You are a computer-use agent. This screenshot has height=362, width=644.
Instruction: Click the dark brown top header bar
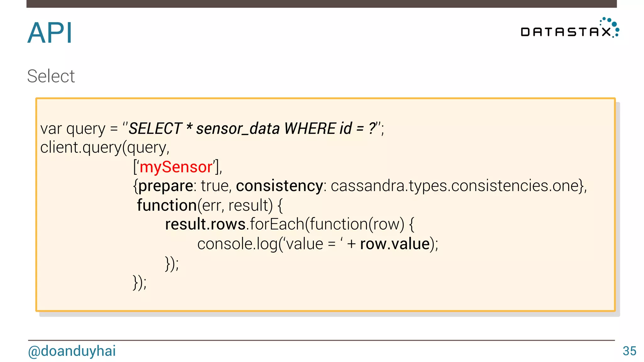coord(321,3)
